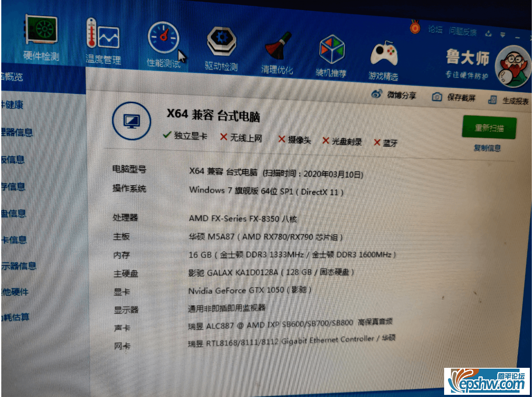Click the 显卡 row label in the summary

122,292
